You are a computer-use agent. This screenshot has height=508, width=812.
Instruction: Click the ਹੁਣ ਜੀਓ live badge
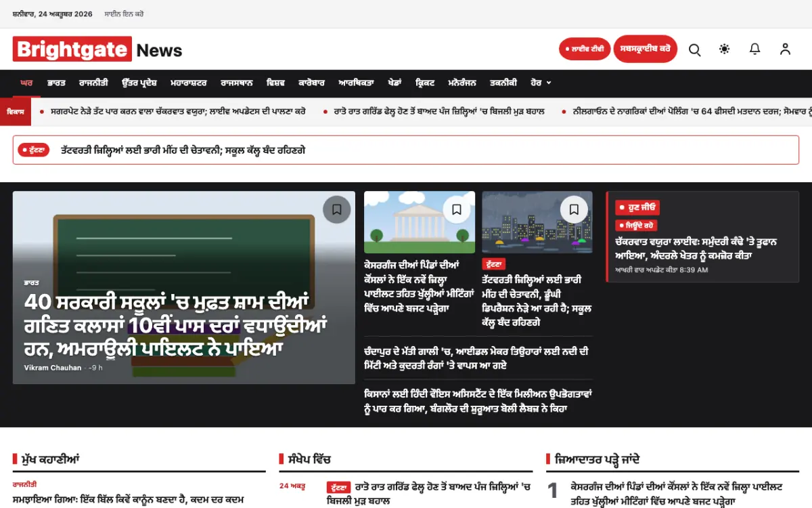point(637,208)
